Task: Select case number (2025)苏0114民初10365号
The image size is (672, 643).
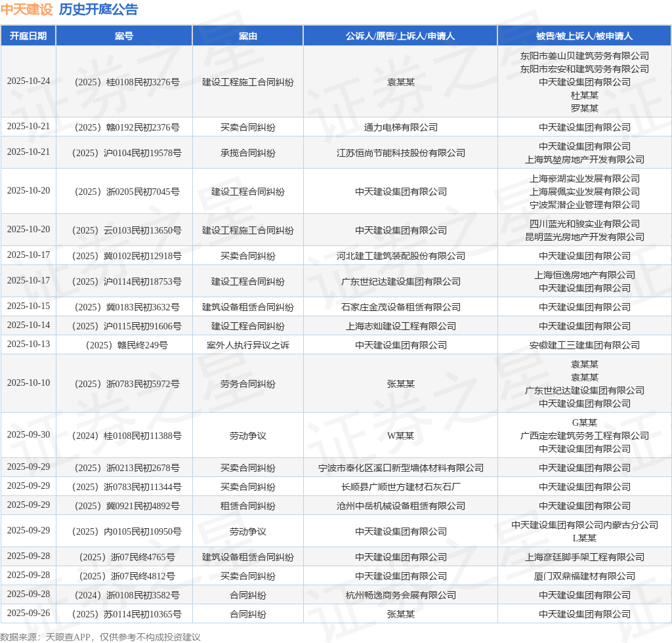Action: 127,614
